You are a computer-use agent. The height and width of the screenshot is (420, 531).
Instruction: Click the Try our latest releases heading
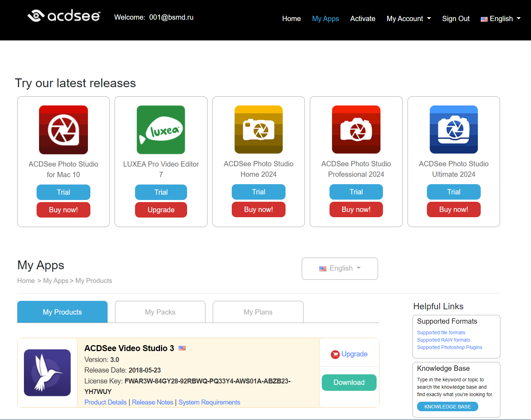pyautogui.click(x=75, y=83)
